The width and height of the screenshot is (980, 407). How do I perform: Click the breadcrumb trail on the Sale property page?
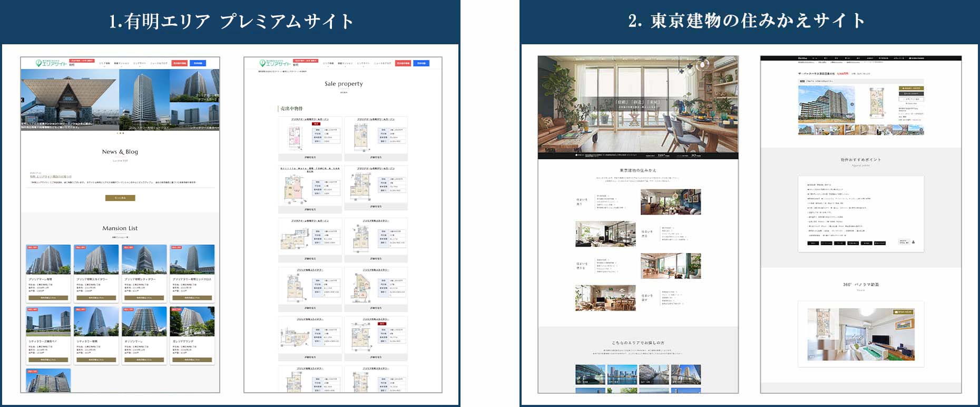point(282,71)
